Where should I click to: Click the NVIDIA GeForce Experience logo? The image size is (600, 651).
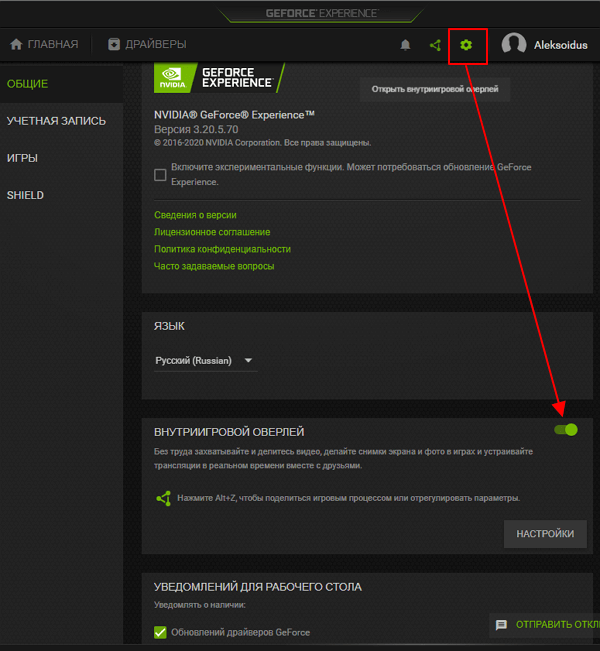pos(219,78)
